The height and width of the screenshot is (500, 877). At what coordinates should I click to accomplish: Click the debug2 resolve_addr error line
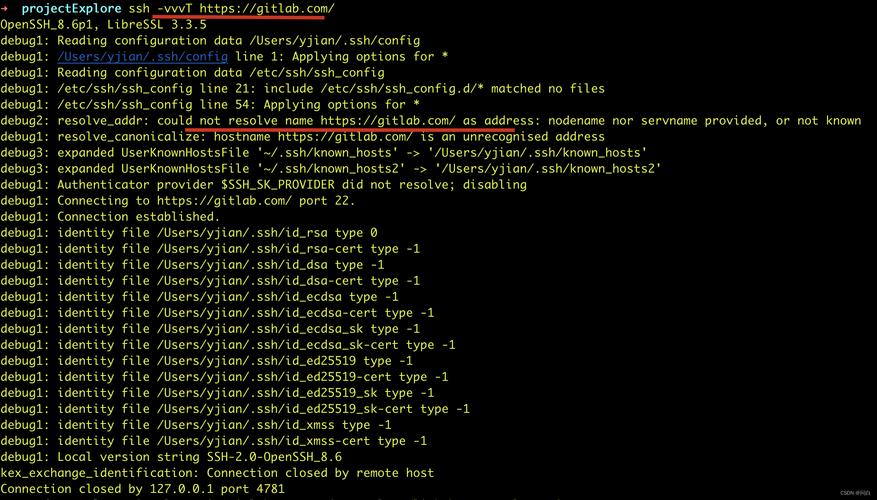click(x=430, y=121)
